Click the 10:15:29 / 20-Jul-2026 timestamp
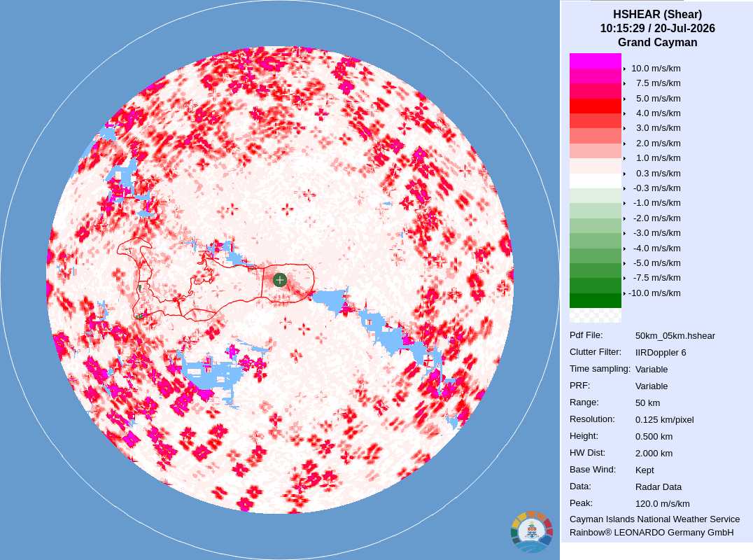753x560 pixels. click(657, 28)
